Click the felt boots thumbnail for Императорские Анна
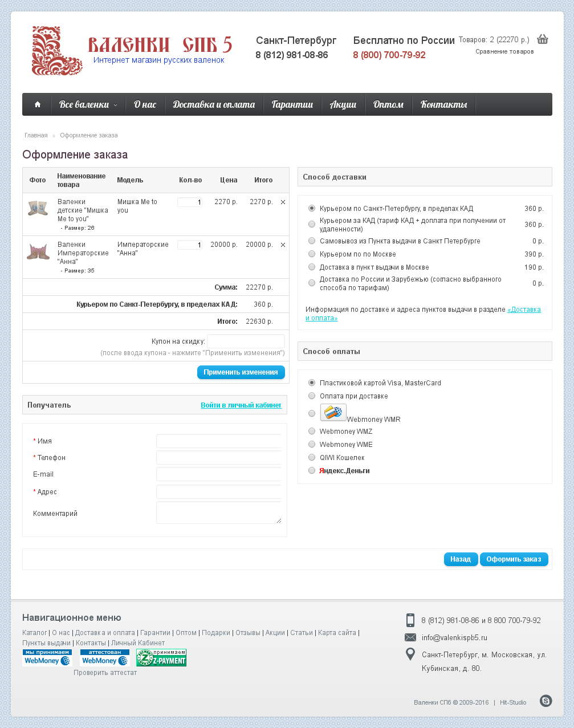This screenshot has width=574, height=728. 38,251
